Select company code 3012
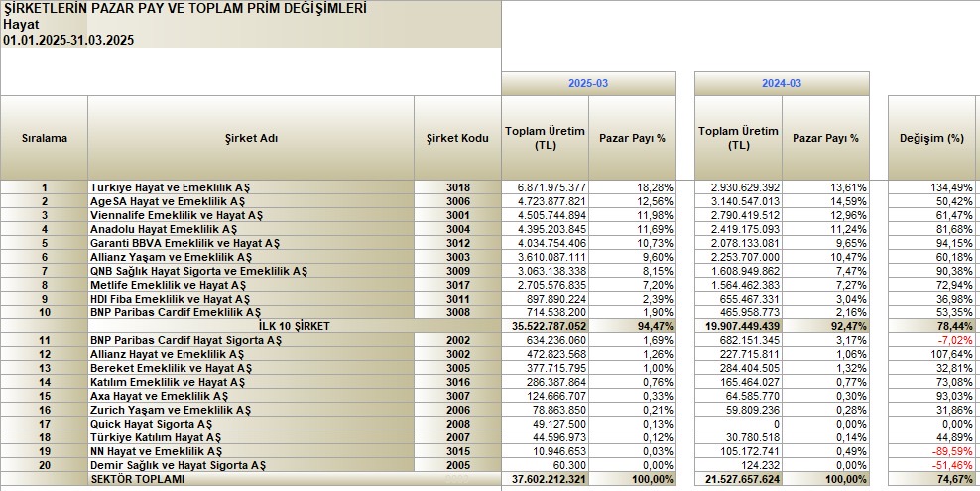 [457, 243]
